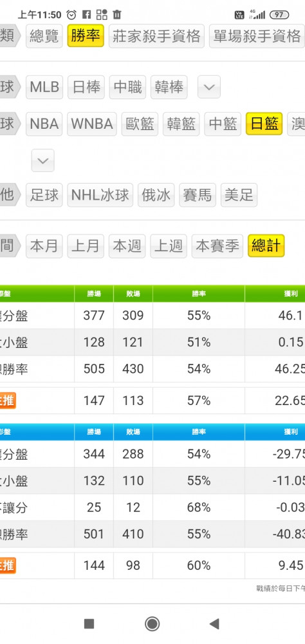Choose the MLB league button
The height and width of the screenshot is (644, 305).
tap(44, 87)
